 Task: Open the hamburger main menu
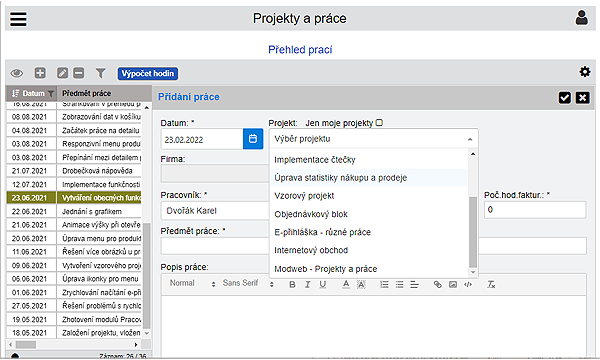click(x=18, y=18)
